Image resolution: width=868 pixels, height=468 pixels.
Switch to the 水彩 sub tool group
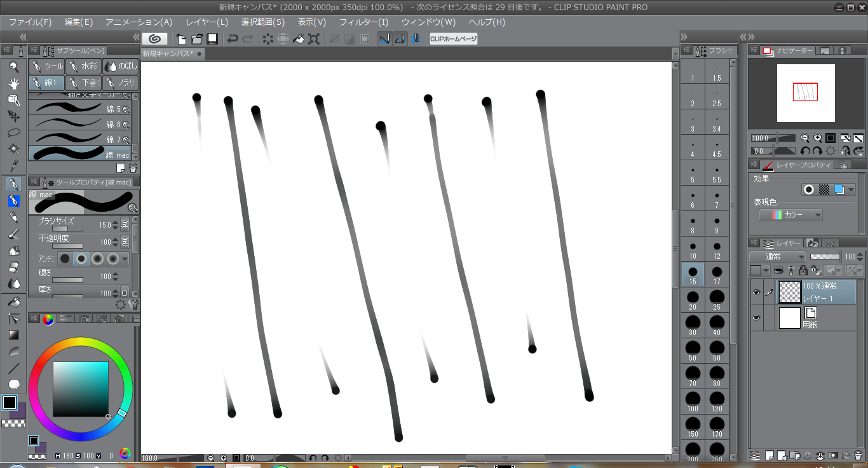pyautogui.click(x=83, y=65)
